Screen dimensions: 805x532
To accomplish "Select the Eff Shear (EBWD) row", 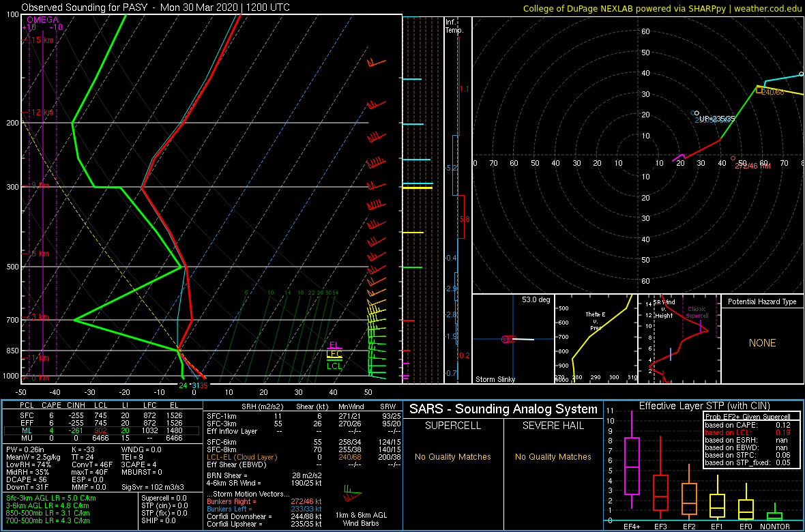I will (x=304, y=464).
